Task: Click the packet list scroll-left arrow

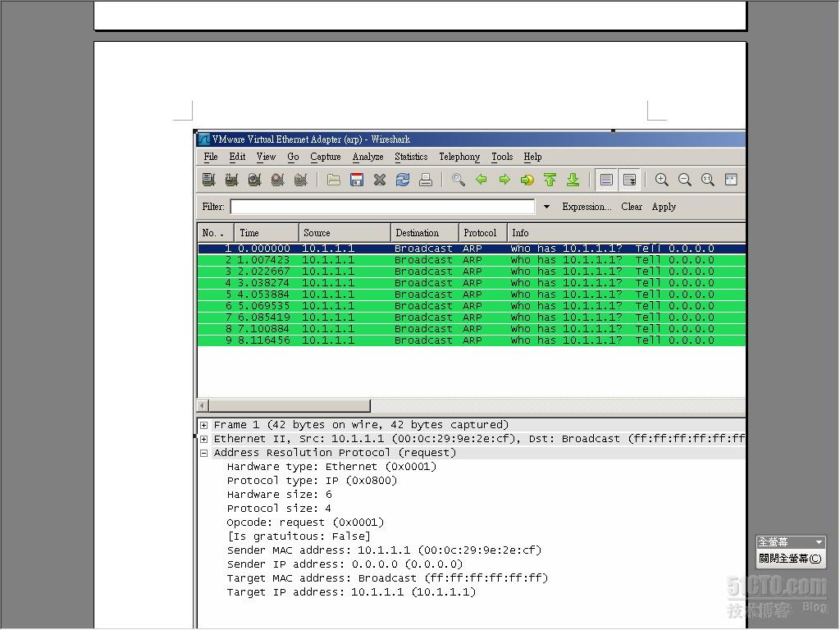Action: click(x=203, y=405)
